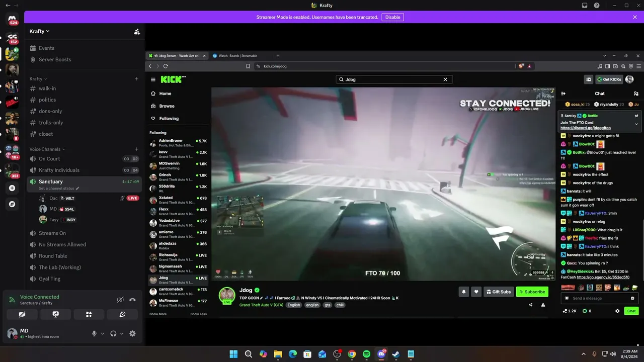Report the stream with the warning icon
This screenshot has height=362, width=644.
[543, 305]
